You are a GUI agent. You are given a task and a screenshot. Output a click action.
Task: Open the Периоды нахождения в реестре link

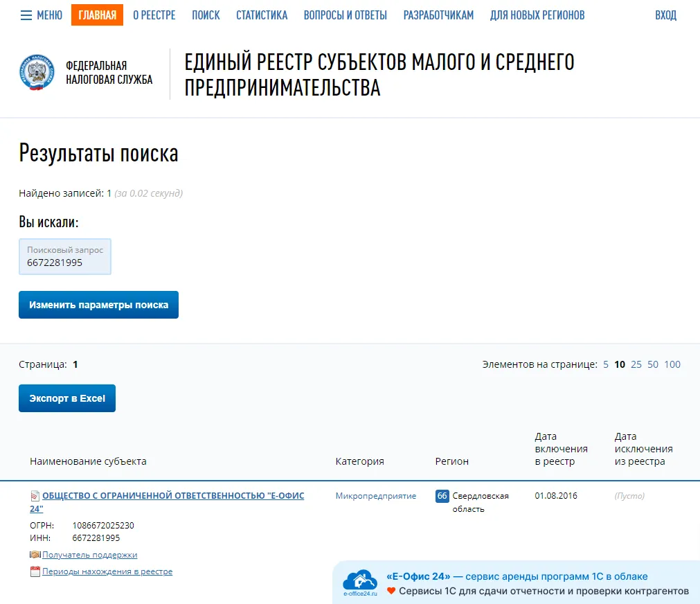107,572
